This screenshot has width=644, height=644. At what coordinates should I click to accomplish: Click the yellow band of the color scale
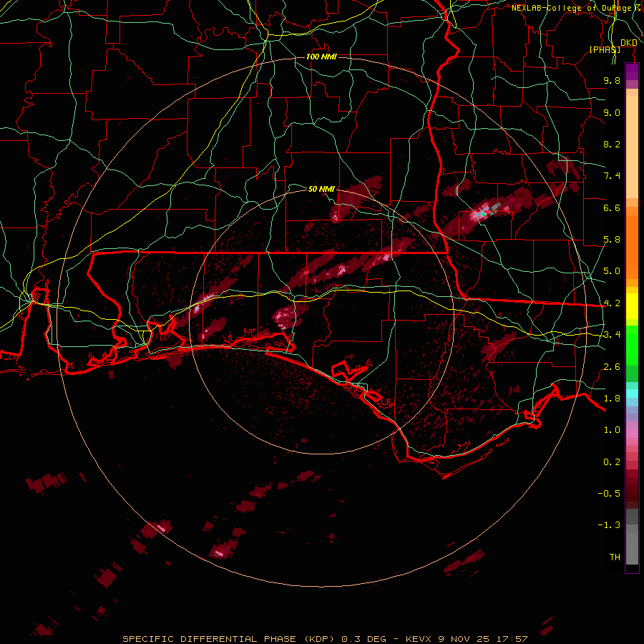pyautogui.click(x=632, y=306)
